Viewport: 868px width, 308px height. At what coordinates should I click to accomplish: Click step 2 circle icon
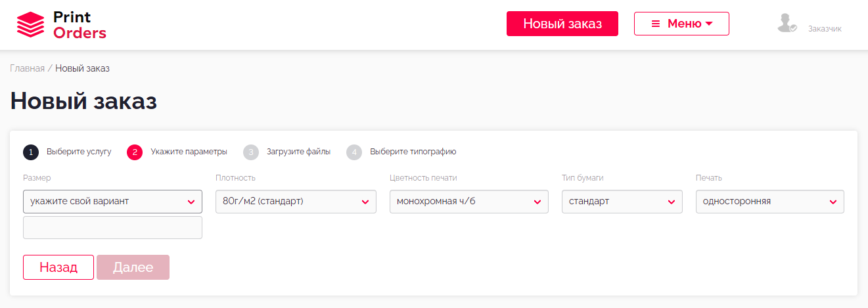pyautogui.click(x=135, y=152)
